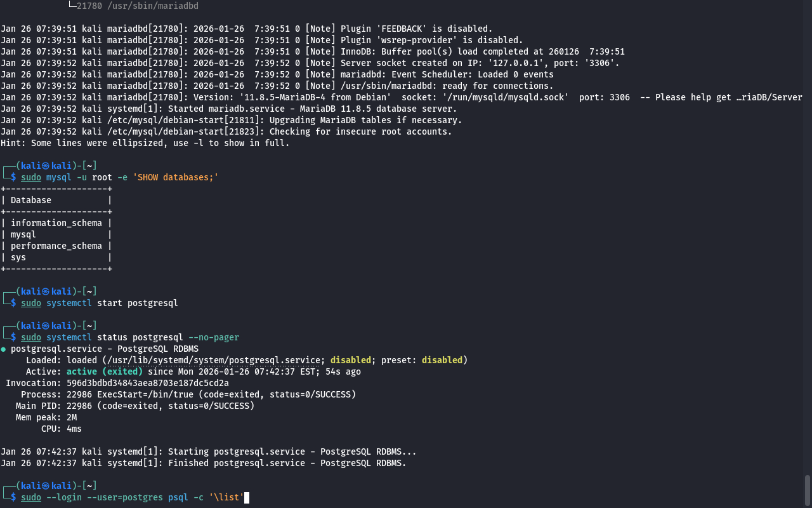This screenshot has width=812, height=508.
Task: Click the green postgresql.service status dot
Action: click(3, 349)
